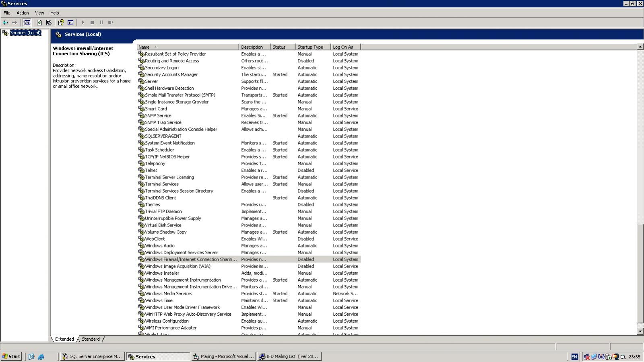The width and height of the screenshot is (644, 362).
Task: Click the gear icon beside Windows Time
Action: pyautogui.click(x=141, y=300)
